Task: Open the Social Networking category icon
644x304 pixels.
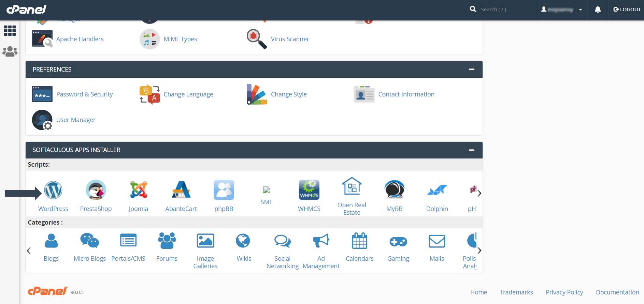Action: click(x=283, y=241)
